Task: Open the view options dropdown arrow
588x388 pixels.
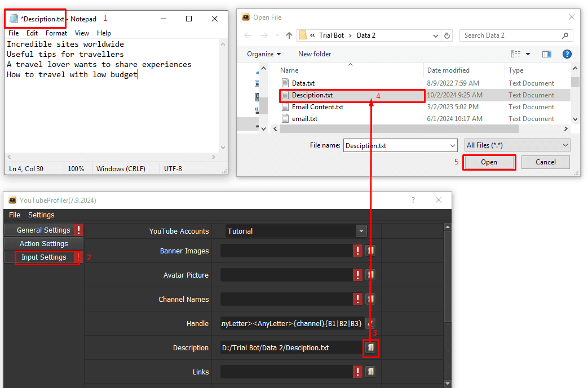Action: 528,54
